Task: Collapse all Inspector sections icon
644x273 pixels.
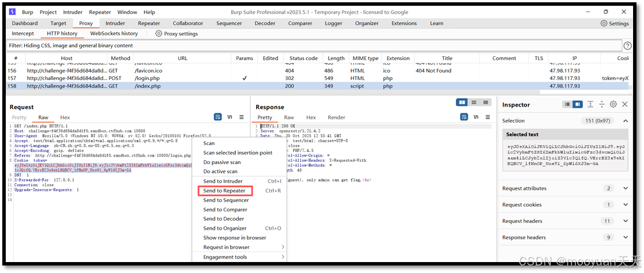Action: 601,104
